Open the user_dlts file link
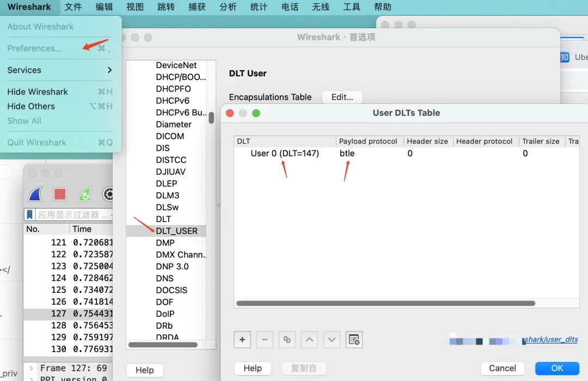This screenshot has width=588, height=381. [x=550, y=340]
